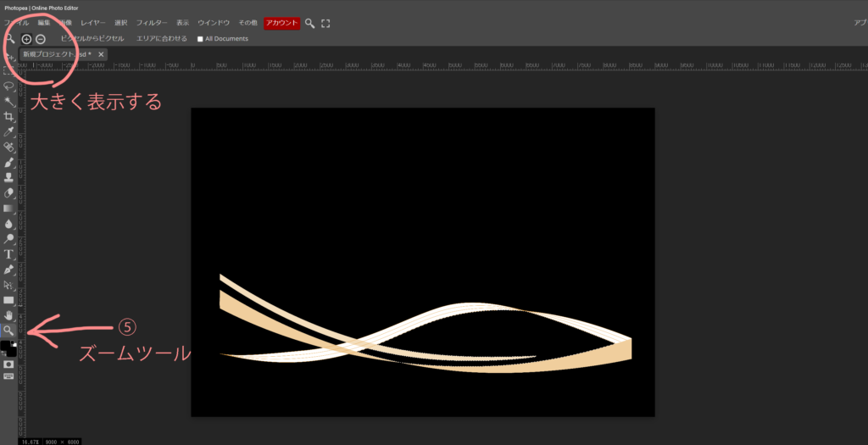This screenshot has height=445, width=868.
Task: Click the zoom out (minus) button
Action: coord(40,39)
